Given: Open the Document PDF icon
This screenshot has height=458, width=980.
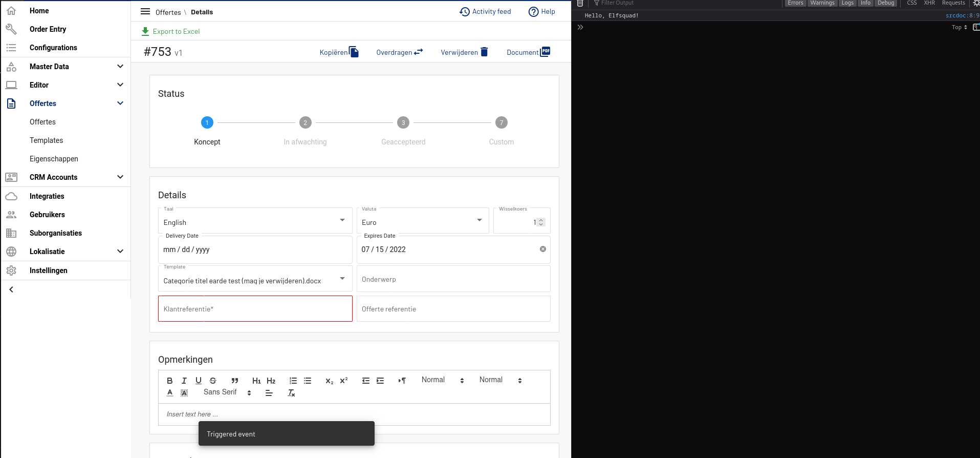Looking at the screenshot, I should coord(546,52).
